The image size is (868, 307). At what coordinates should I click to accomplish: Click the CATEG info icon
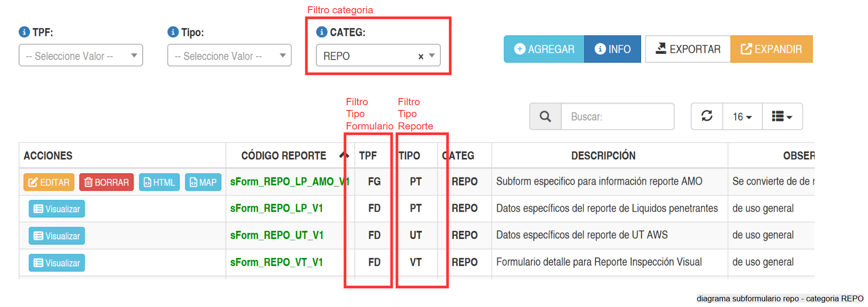(x=322, y=32)
